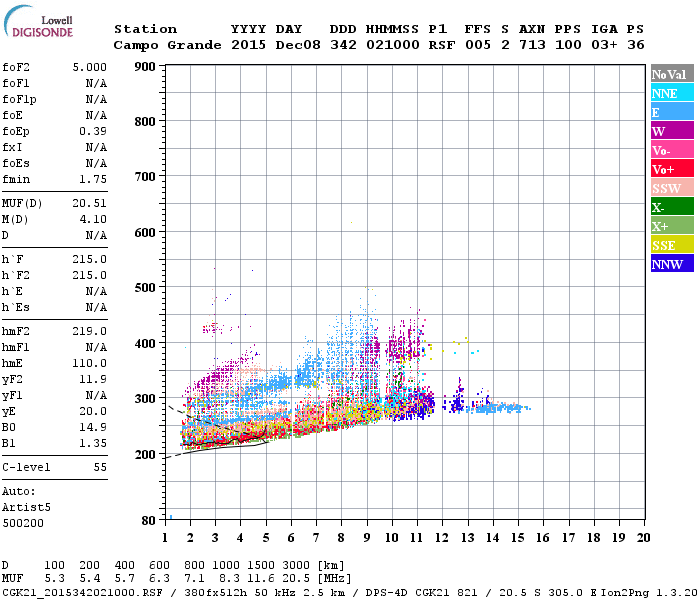Click the 20 MHz label on frequency axis
Viewport: 700px width, 600px height.
pos(643,538)
